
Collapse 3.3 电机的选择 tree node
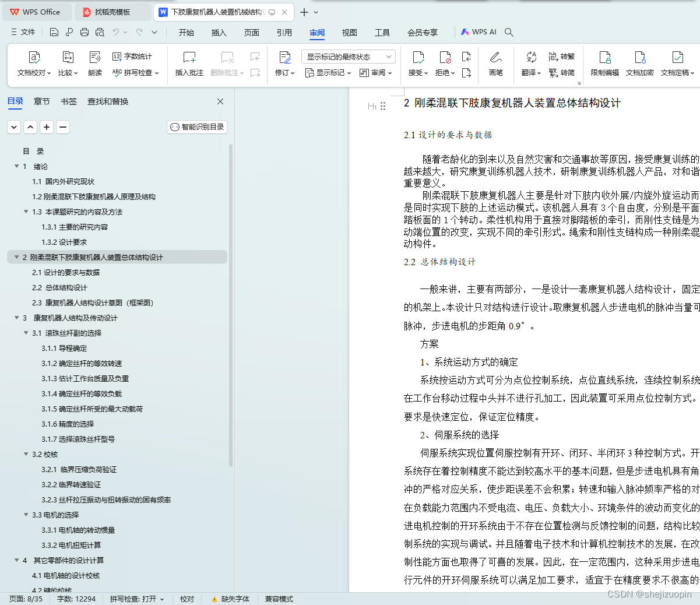pos(26,515)
